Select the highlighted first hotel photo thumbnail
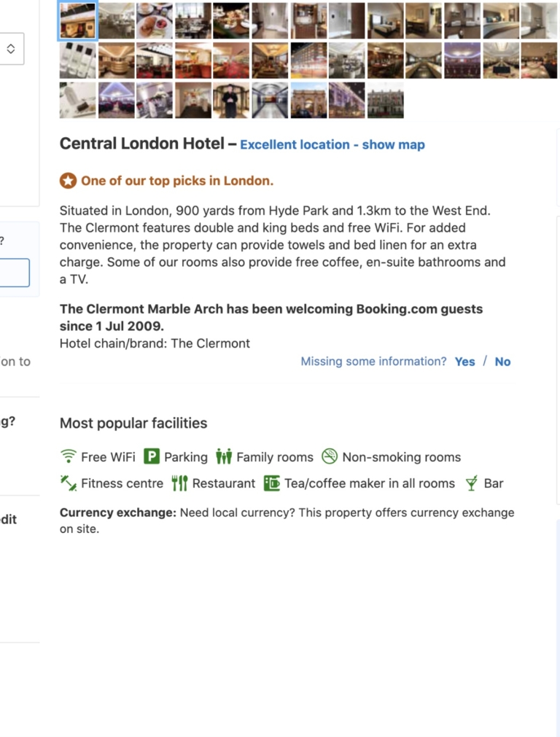The image size is (560, 737). 77,21
